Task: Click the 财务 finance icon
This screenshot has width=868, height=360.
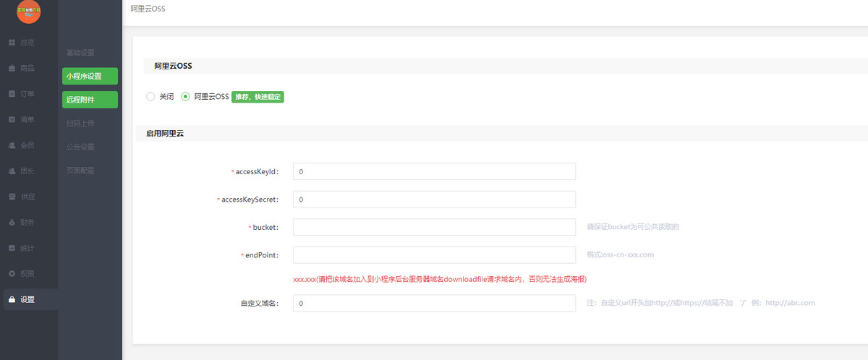Action: pyautogui.click(x=12, y=223)
